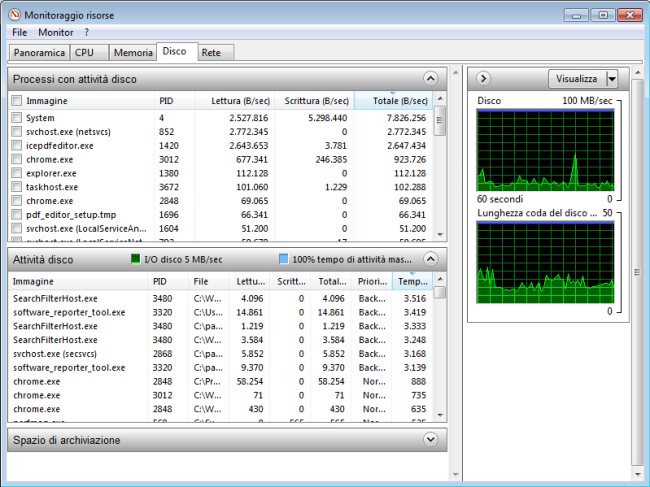Click the 60 secondi graph label
This screenshot has height=487, width=650.
pyautogui.click(x=500, y=199)
